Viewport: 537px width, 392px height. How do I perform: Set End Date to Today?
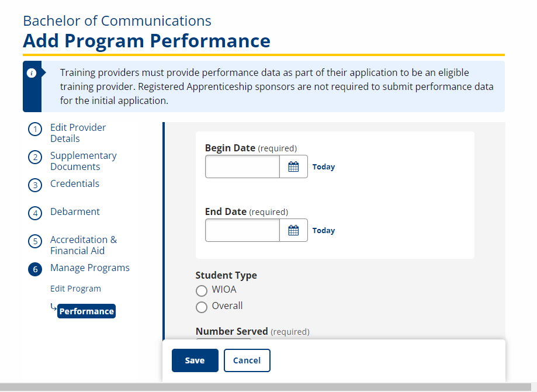click(x=323, y=231)
